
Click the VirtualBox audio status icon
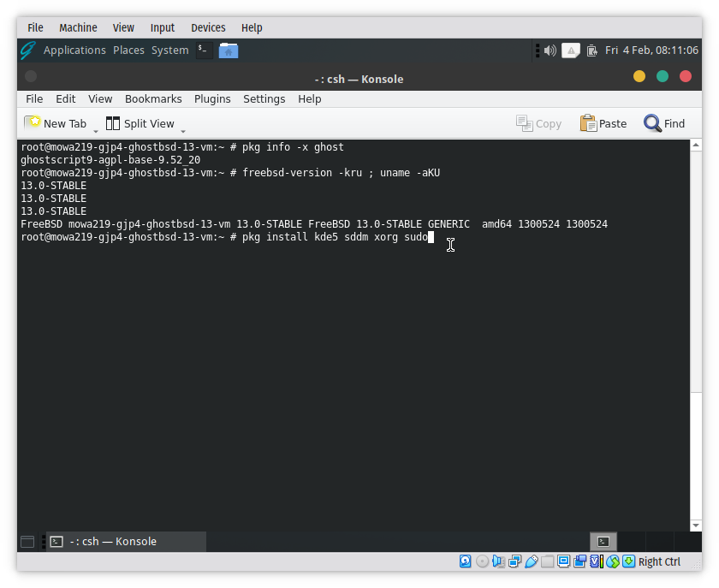click(498, 561)
